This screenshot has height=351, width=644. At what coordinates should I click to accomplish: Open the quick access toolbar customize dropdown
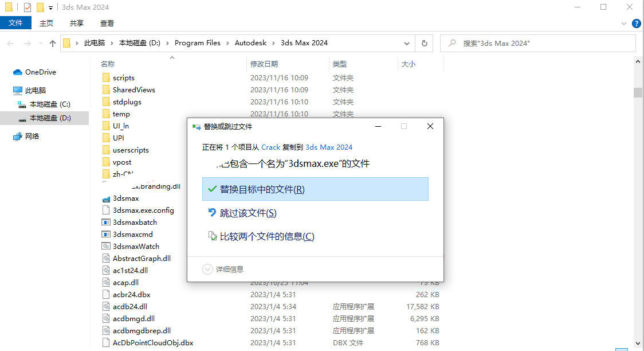coord(50,8)
